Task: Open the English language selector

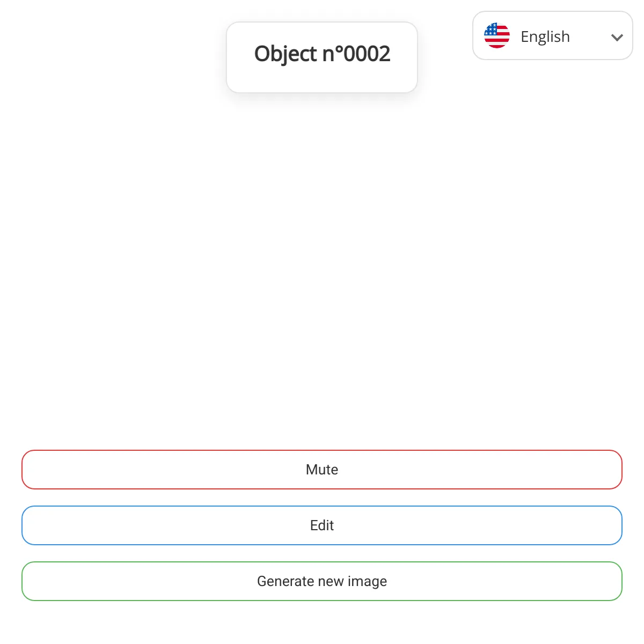Action: [553, 35]
